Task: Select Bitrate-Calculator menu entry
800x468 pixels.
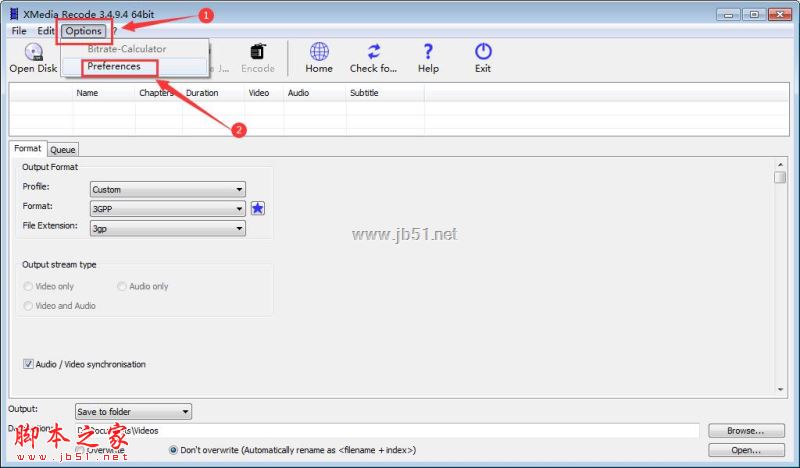Action: coord(127,49)
